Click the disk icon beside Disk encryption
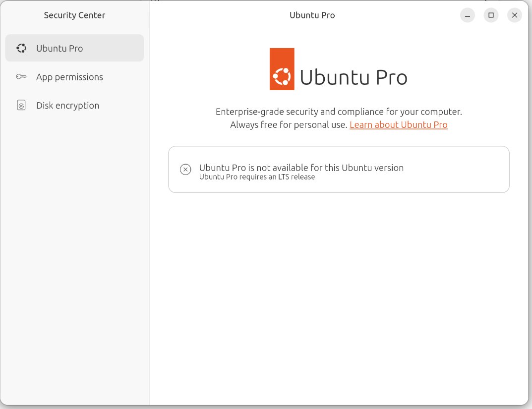 tap(21, 105)
